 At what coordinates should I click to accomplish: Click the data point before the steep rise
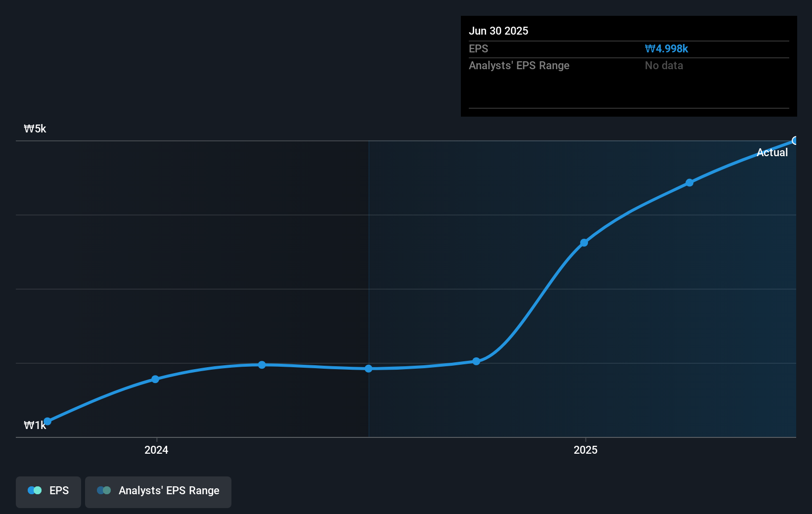coord(476,361)
